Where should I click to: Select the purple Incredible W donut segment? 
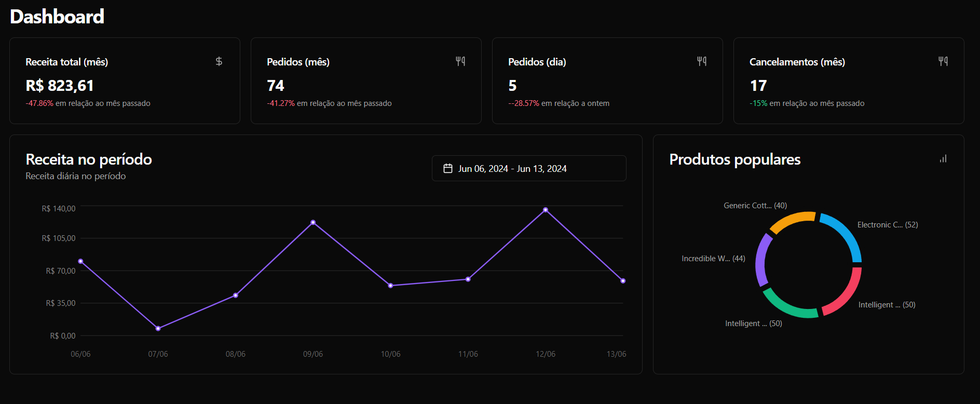761,260
